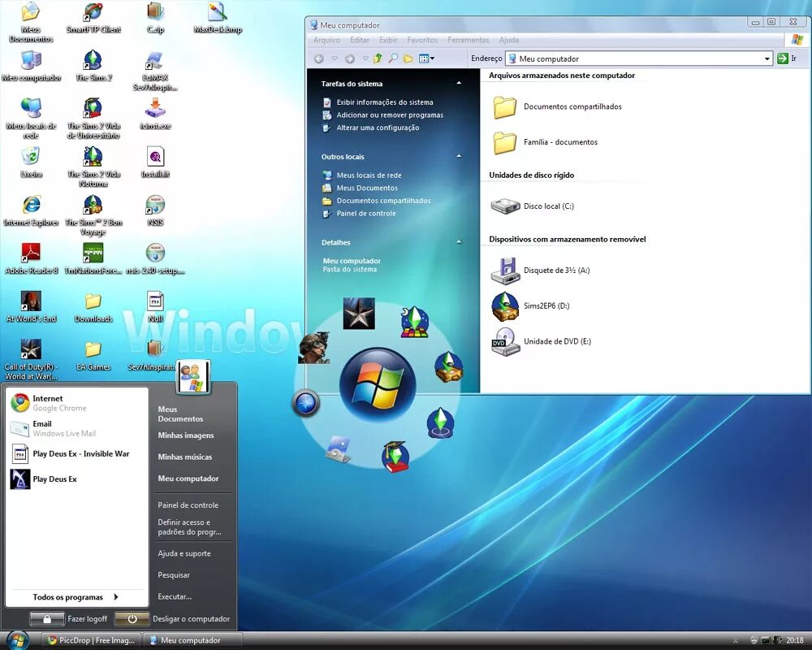Open Adobe Reader 8 desktop icon
Screen dimensions: 812x650
31,258
